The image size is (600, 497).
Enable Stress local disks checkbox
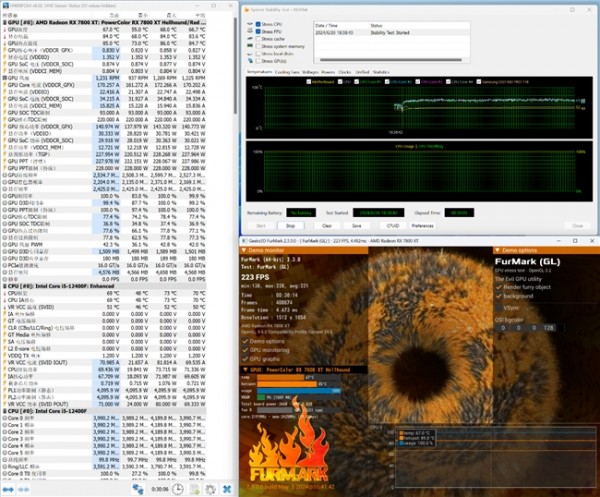(258, 54)
